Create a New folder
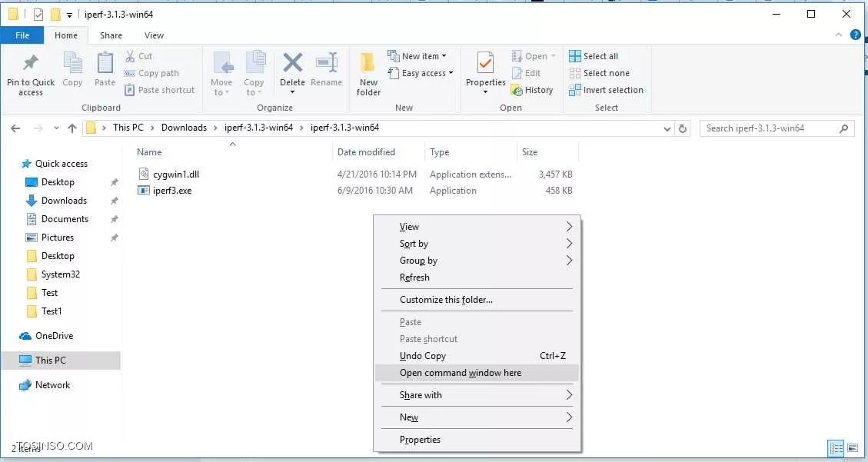Image resolution: width=868 pixels, height=462 pixels. click(368, 75)
